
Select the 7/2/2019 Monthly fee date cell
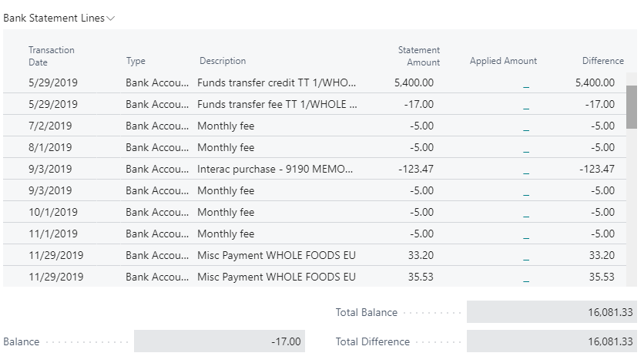point(50,126)
